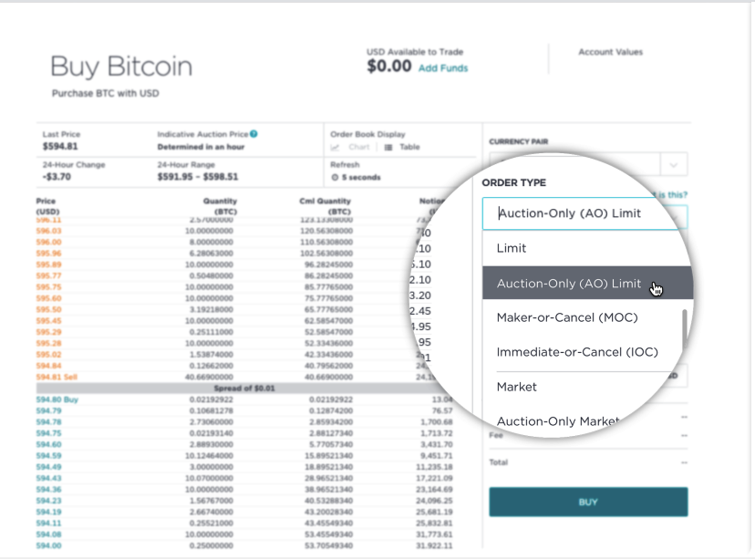Open the Indicative Auction Price help icon
Viewport: 755px width, 560px height.
(x=253, y=134)
